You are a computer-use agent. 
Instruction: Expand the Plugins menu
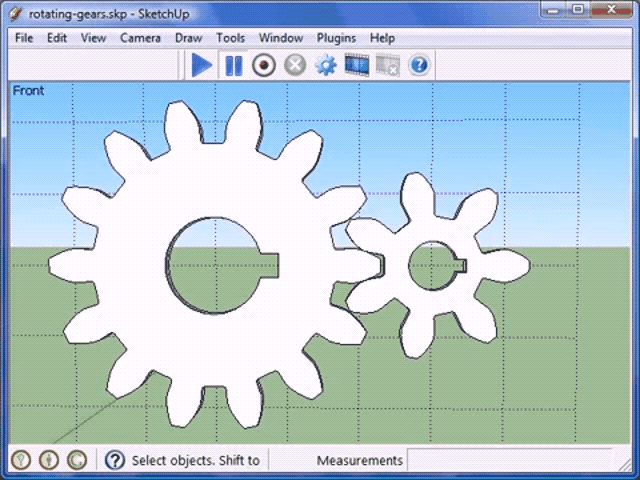(336, 38)
